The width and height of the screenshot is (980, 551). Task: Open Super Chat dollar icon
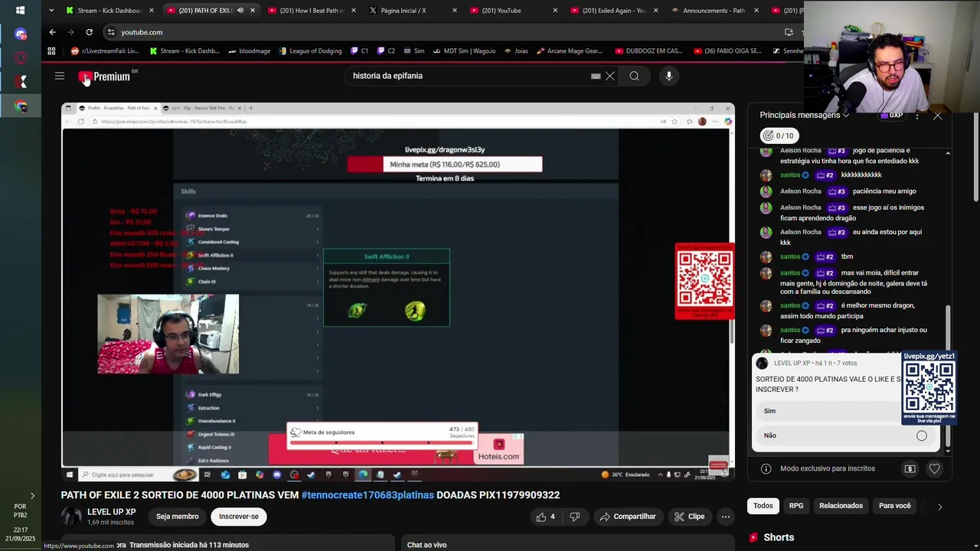click(910, 468)
